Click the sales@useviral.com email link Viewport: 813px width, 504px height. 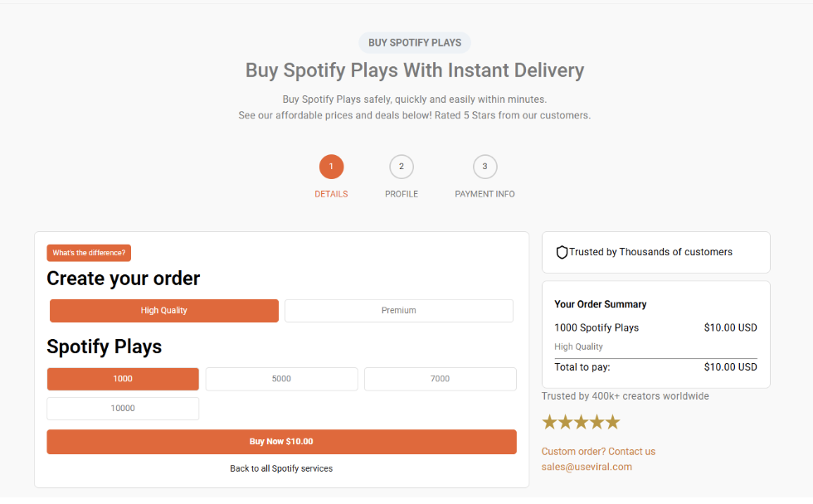click(587, 467)
